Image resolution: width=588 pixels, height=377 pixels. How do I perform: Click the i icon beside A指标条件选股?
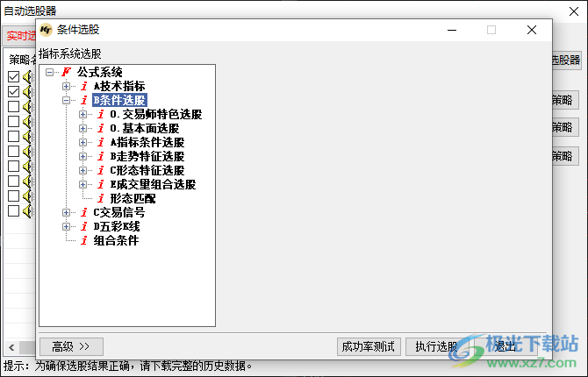coord(101,142)
